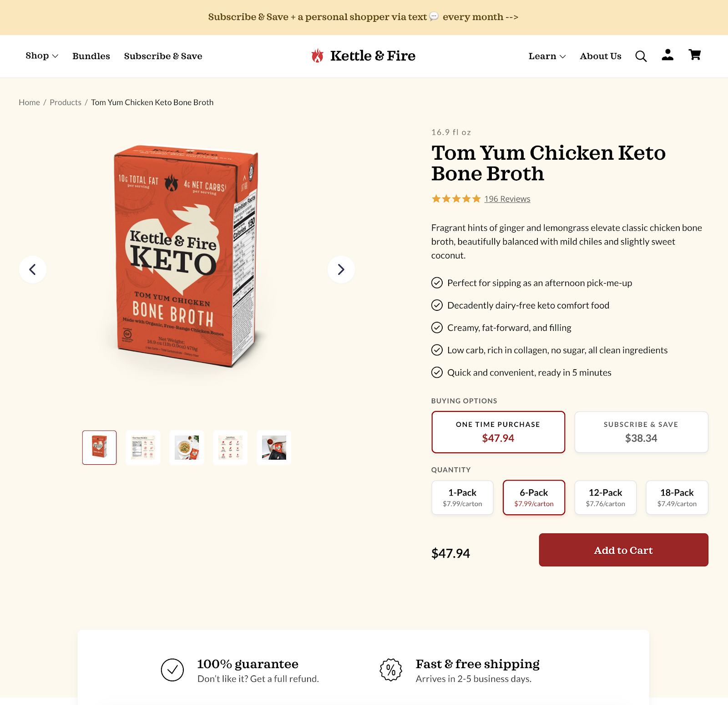Go to the Bundles page
Screen dimensions: 728x705
tap(91, 56)
